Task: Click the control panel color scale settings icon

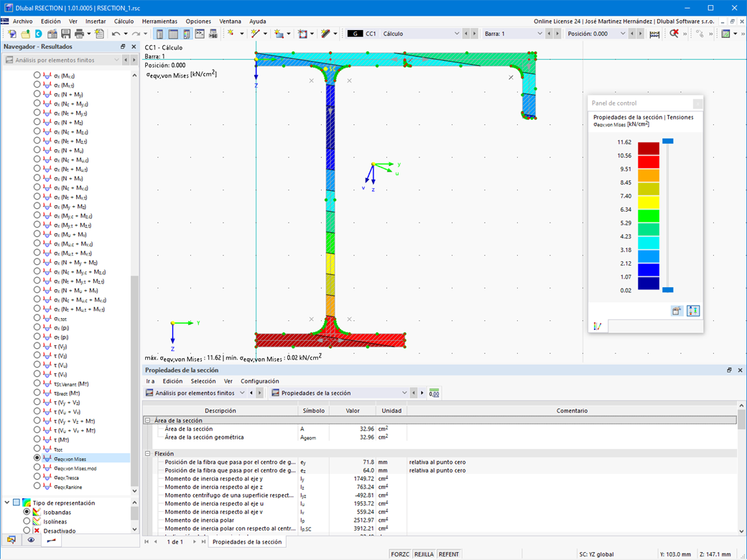Action: coord(677,311)
